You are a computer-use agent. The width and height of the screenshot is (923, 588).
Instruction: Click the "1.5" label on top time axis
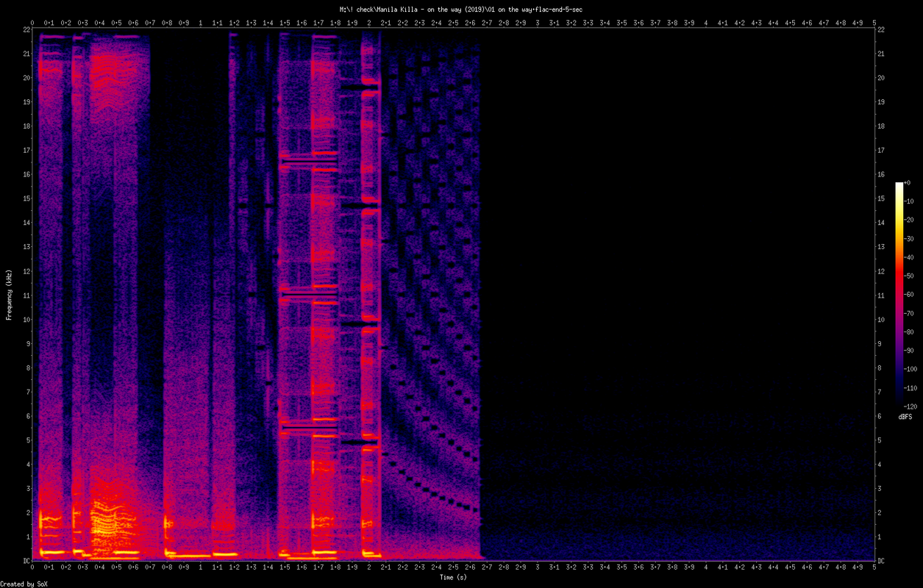(285, 23)
